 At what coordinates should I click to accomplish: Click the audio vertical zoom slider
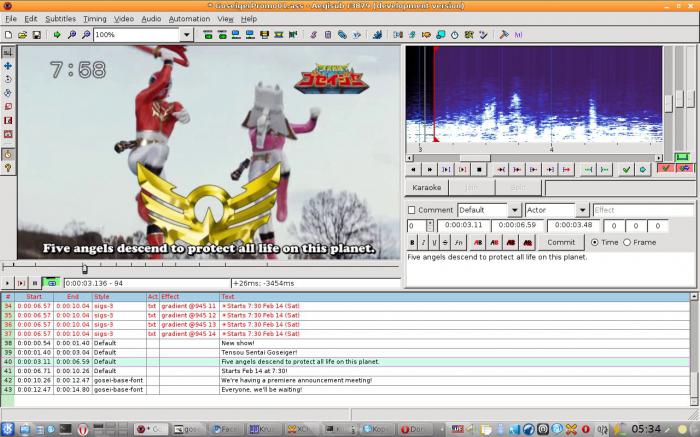[x=679, y=98]
